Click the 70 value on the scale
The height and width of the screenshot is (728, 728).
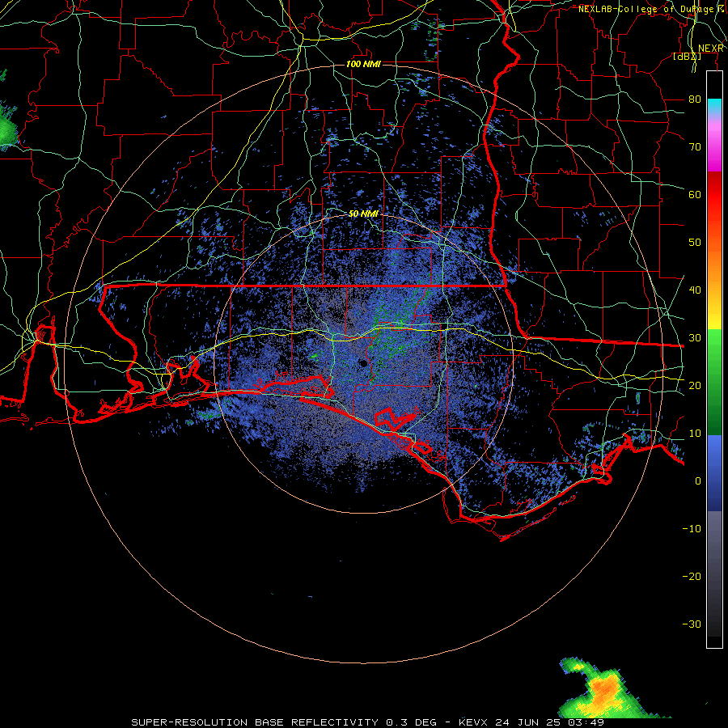(x=695, y=147)
